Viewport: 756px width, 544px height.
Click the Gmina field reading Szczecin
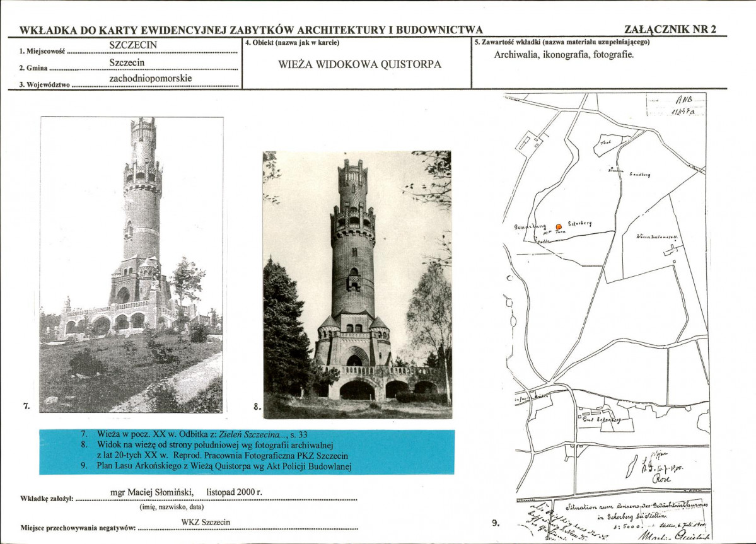(127, 62)
